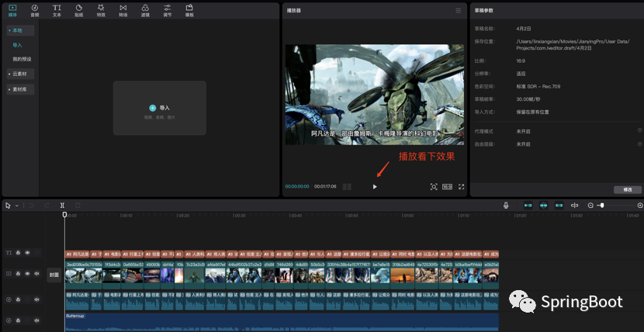The height and width of the screenshot is (332, 644).
Task: Mute the narration audio track
Action: point(37,299)
